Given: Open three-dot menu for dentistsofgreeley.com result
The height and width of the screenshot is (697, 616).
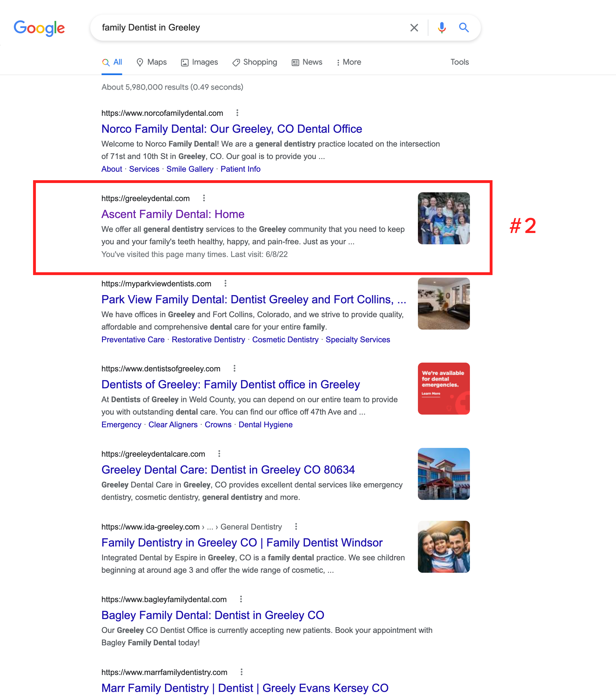Looking at the screenshot, I should coord(234,368).
